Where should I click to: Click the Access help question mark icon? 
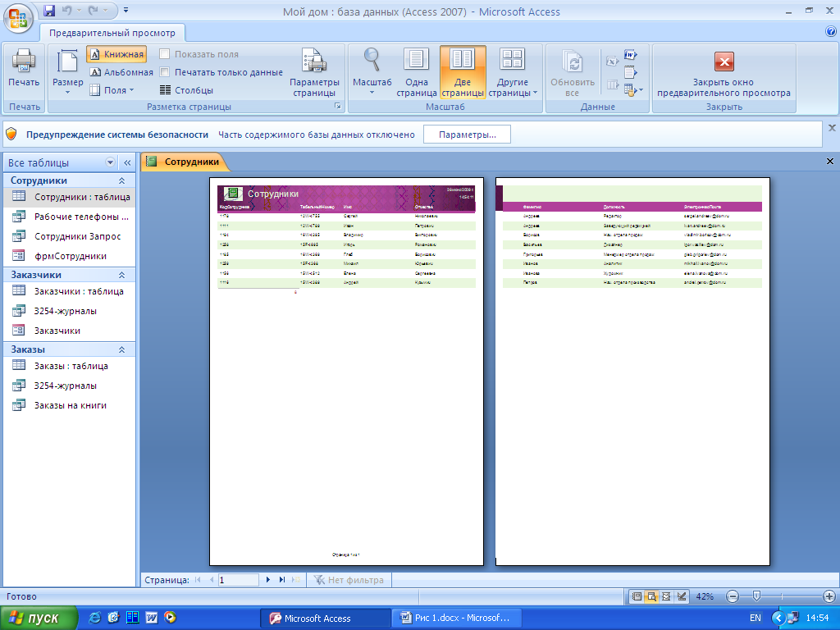[831, 32]
